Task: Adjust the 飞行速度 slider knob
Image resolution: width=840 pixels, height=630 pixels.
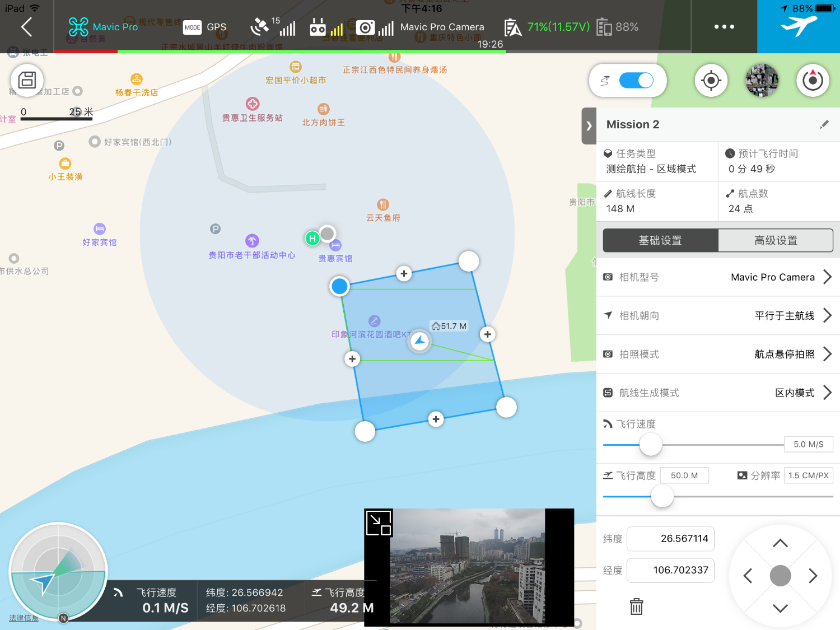Action: (651, 445)
